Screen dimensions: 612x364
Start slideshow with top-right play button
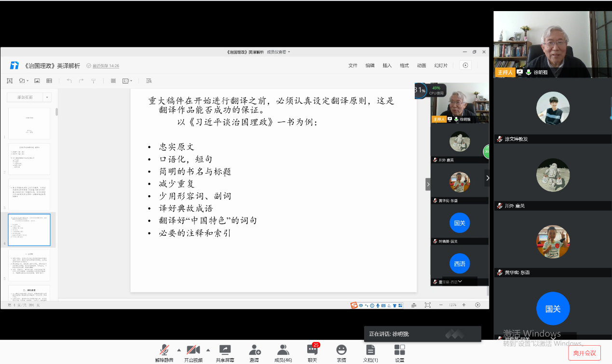tap(465, 66)
